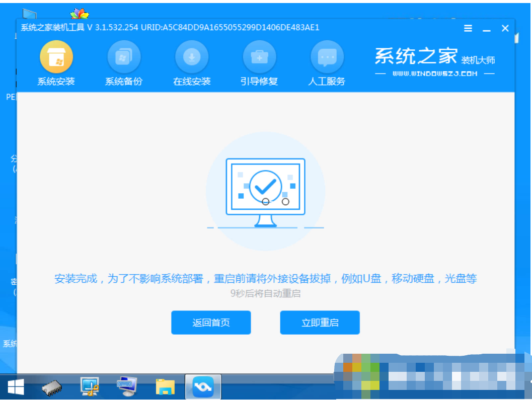
Task: Click the 返回首页 button
Action: click(211, 323)
